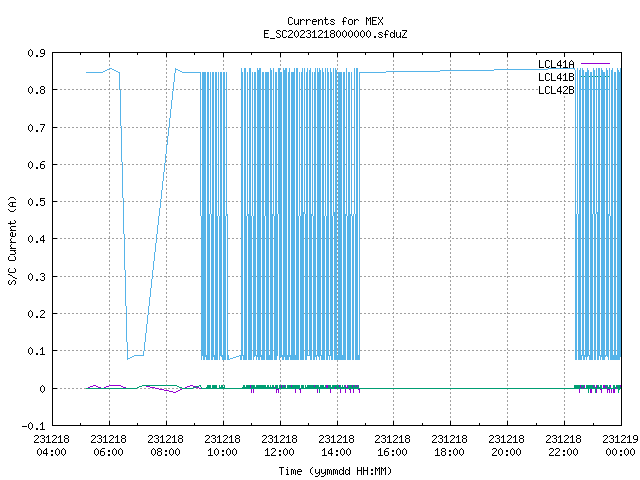
Task: Click the 231218 12:00 time tick label
Action: (280, 446)
